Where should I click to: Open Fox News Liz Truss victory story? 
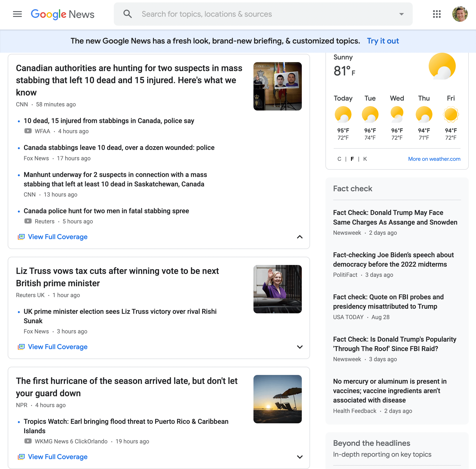point(120,316)
